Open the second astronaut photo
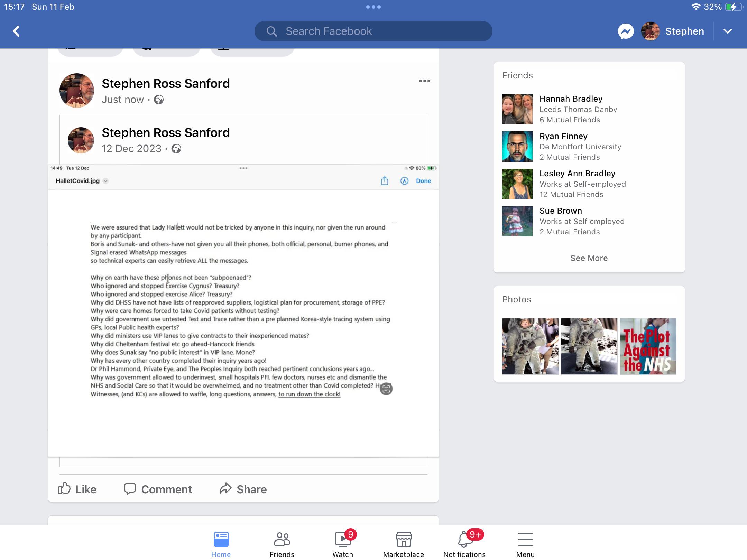747x560 pixels. click(x=589, y=346)
